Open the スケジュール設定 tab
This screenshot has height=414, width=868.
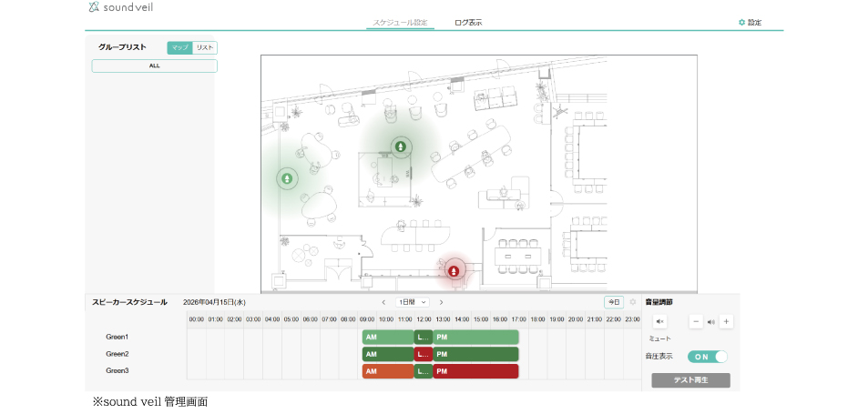400,23
